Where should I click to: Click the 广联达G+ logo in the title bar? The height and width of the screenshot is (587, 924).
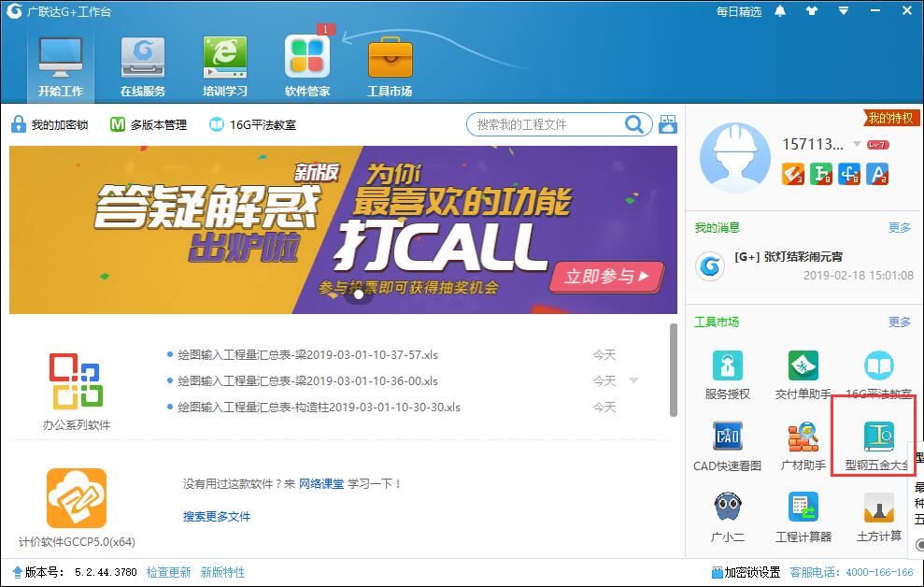(13, 10)
